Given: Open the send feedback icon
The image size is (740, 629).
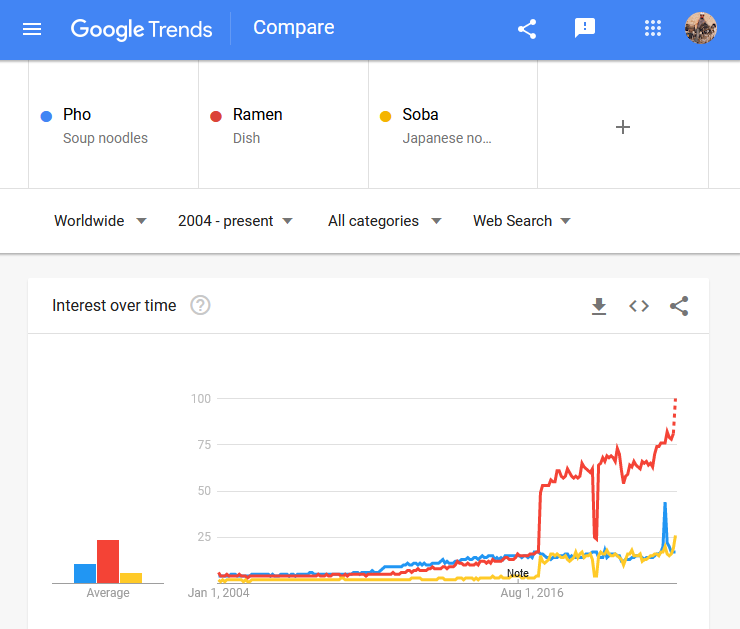Looking at the screenshot, I should pyautogui.click(x=585, y=29).
